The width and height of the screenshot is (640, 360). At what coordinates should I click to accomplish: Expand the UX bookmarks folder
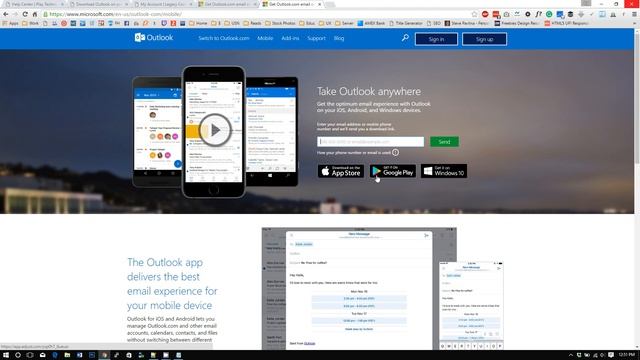point(325,23)
